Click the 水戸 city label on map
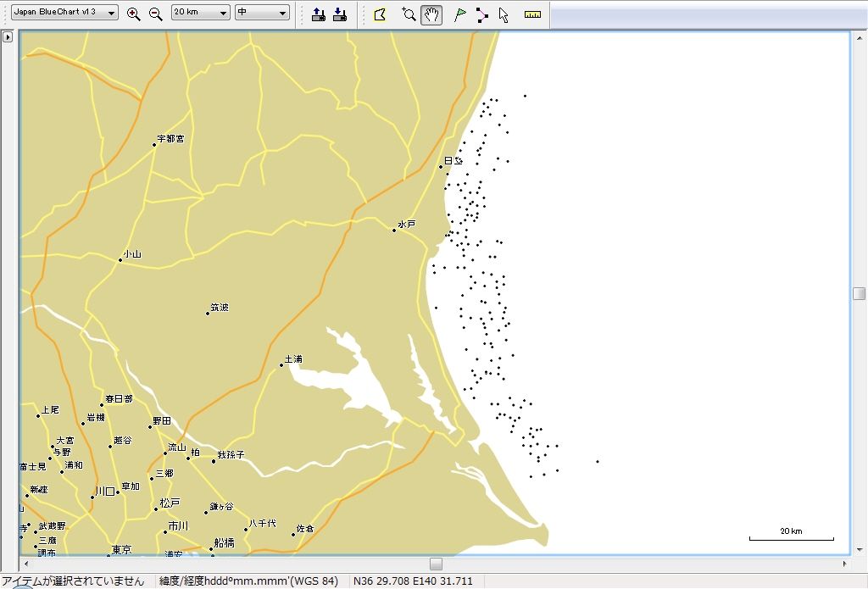This screenshot has width=868, height=589. [406, 225]
